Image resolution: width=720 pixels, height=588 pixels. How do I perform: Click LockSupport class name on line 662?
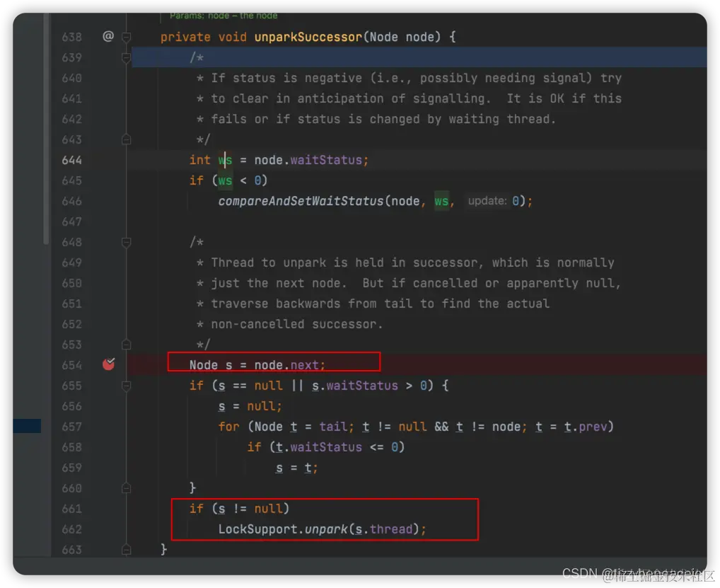pos(257,529)
